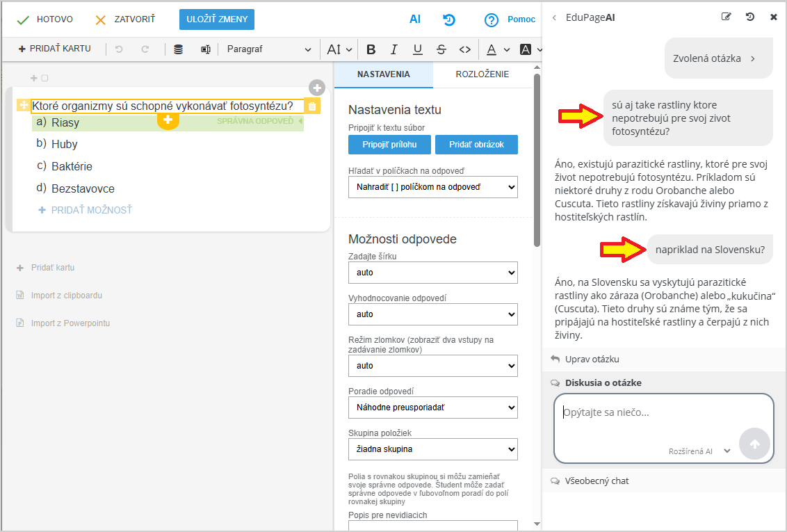Select answer option Baktérie
This screenshot has height=532, width=787.
point(72,167)
